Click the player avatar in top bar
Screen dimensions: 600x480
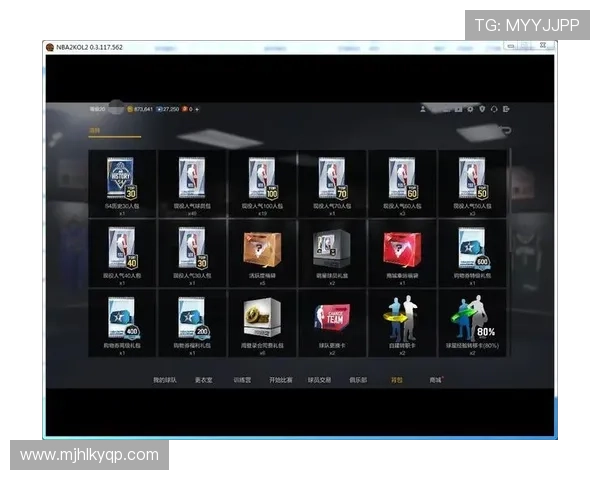pos(116,108)
